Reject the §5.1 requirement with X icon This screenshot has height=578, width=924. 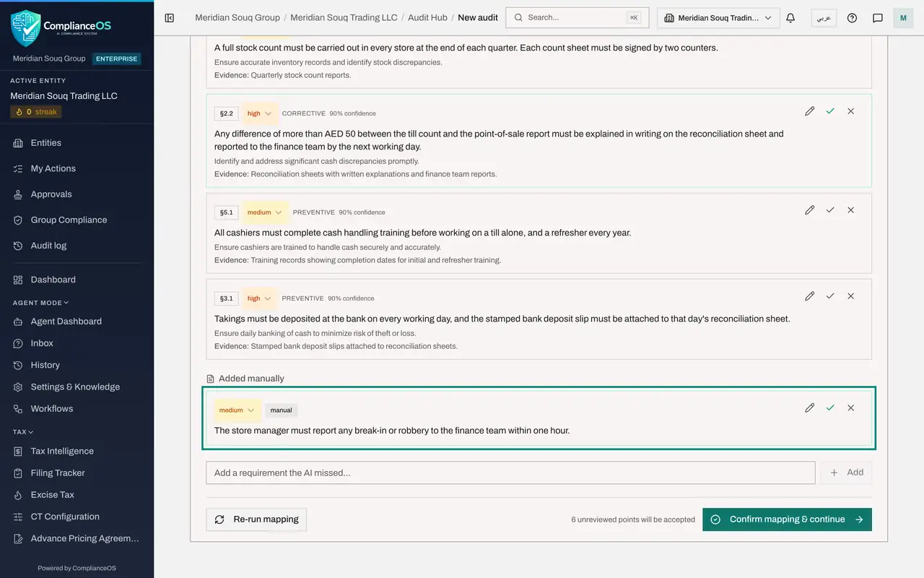850,210
